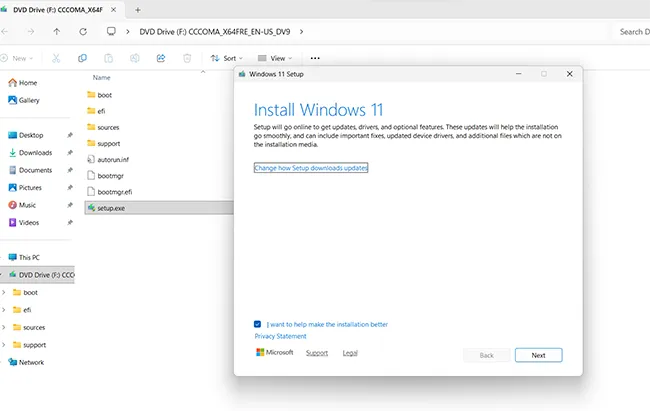Click the Name column header

(x=102, y=78)
